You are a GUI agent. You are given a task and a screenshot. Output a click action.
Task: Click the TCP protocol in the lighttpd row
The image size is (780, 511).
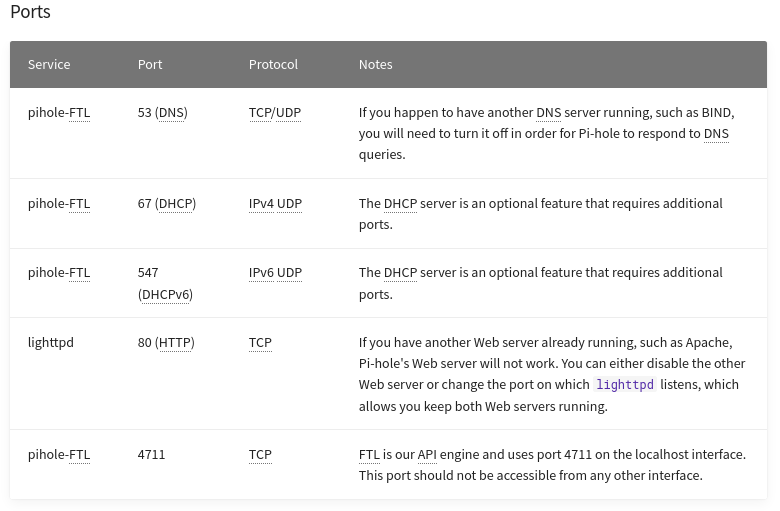(x=260, y=343)
